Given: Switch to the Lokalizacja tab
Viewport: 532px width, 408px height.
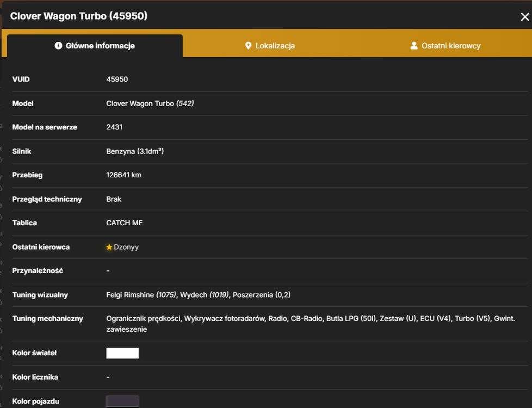Looking at the screenshot, I should [x=270, y=46].
